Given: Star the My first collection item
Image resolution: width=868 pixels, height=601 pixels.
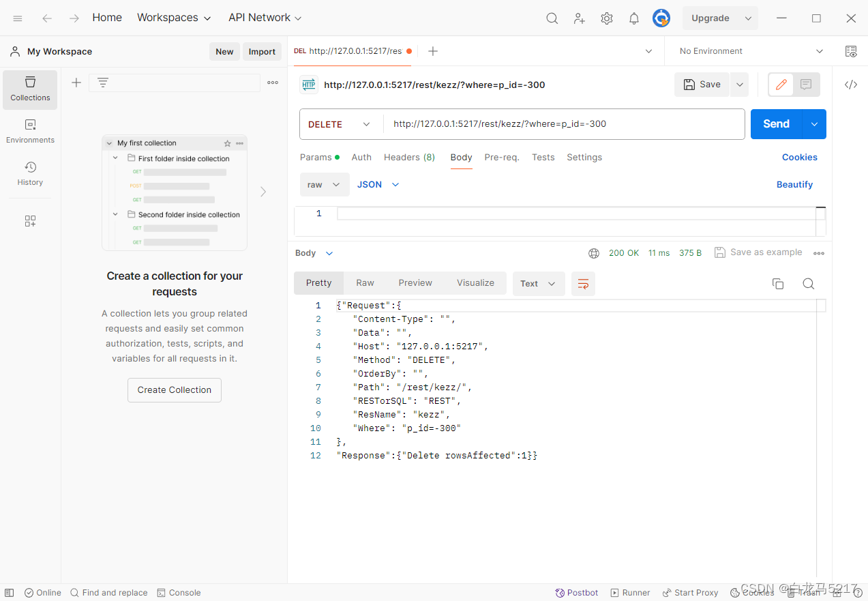Looking at the screenshot, I should coord(228,143).
